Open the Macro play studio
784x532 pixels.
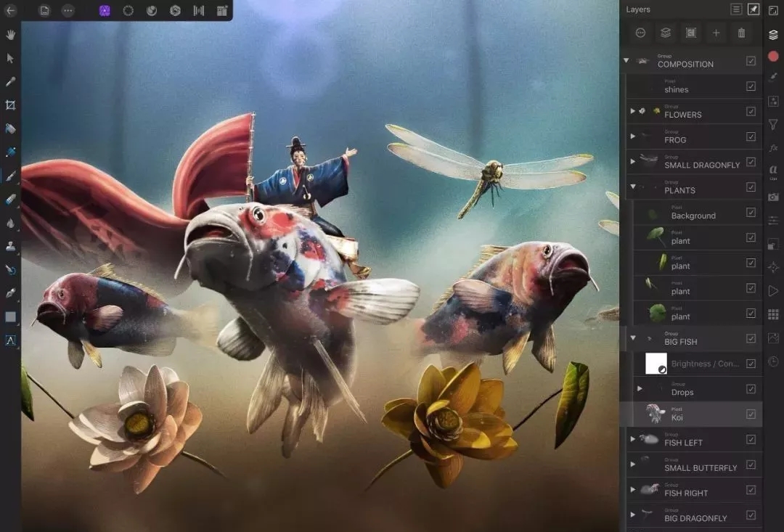(773, 290)
